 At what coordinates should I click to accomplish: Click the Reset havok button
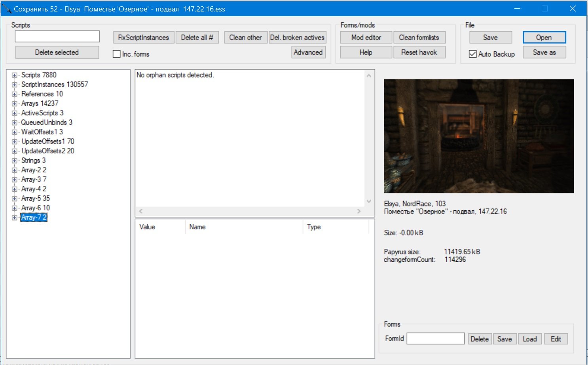coord(419,52)
